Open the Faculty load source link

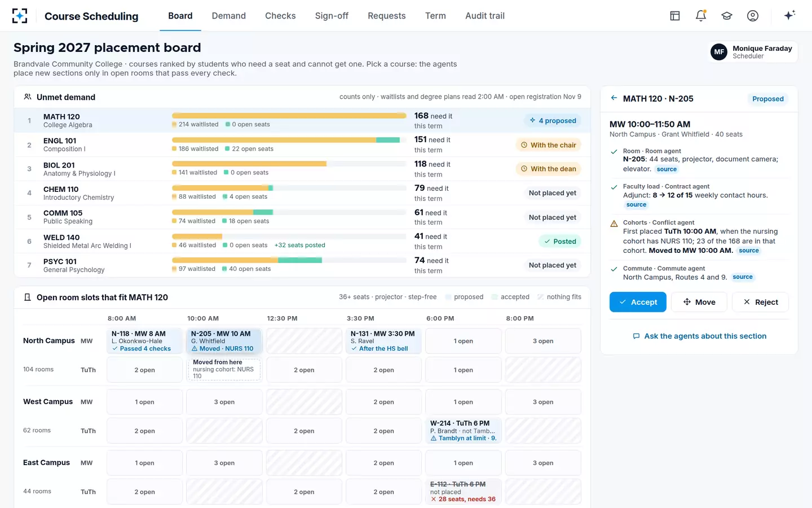[636, 205]
